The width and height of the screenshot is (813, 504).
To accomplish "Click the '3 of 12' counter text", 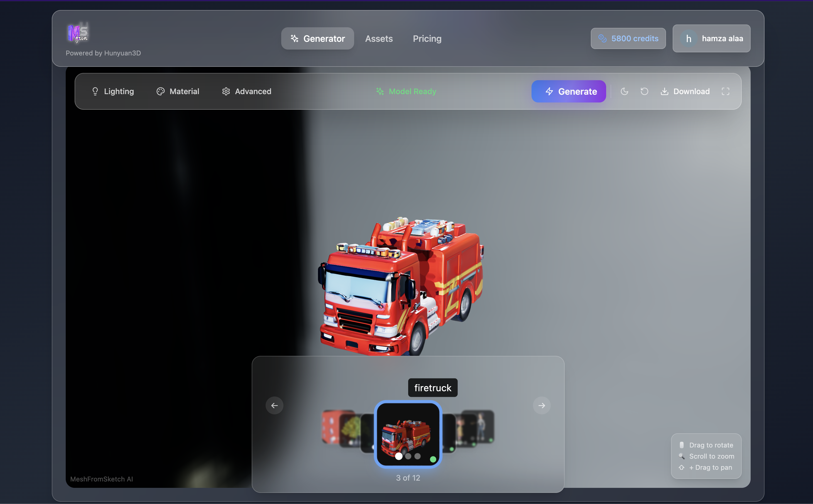I will tap(408, 478).
